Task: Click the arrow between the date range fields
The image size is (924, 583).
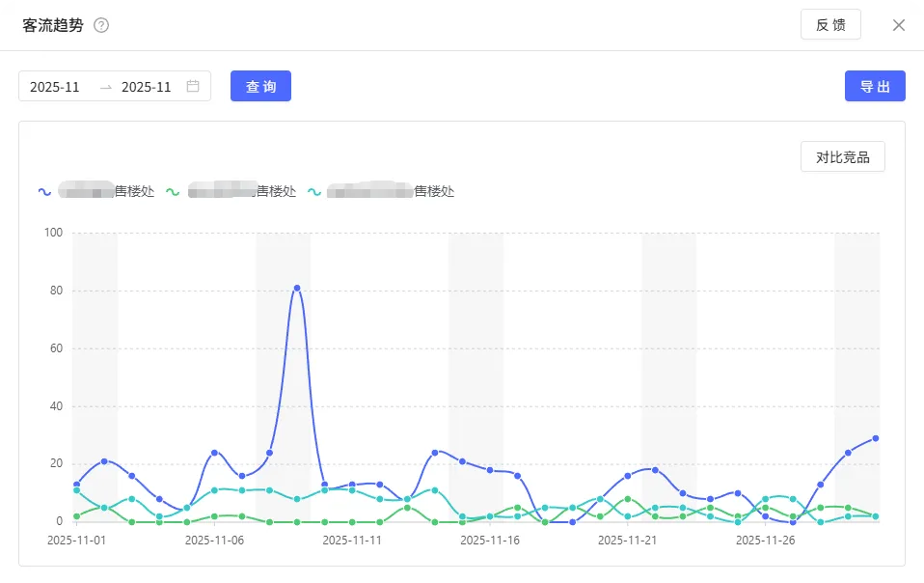Action: click(106, 87)
